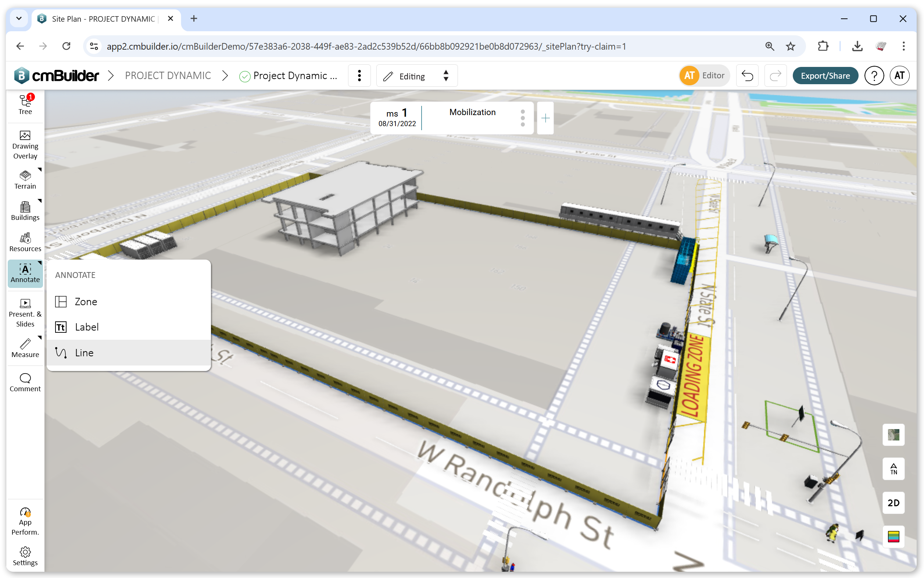The width and height of the screenshot is (924, 578).
Task: Click the Mobilization milestone name
Action: (472, 112)
